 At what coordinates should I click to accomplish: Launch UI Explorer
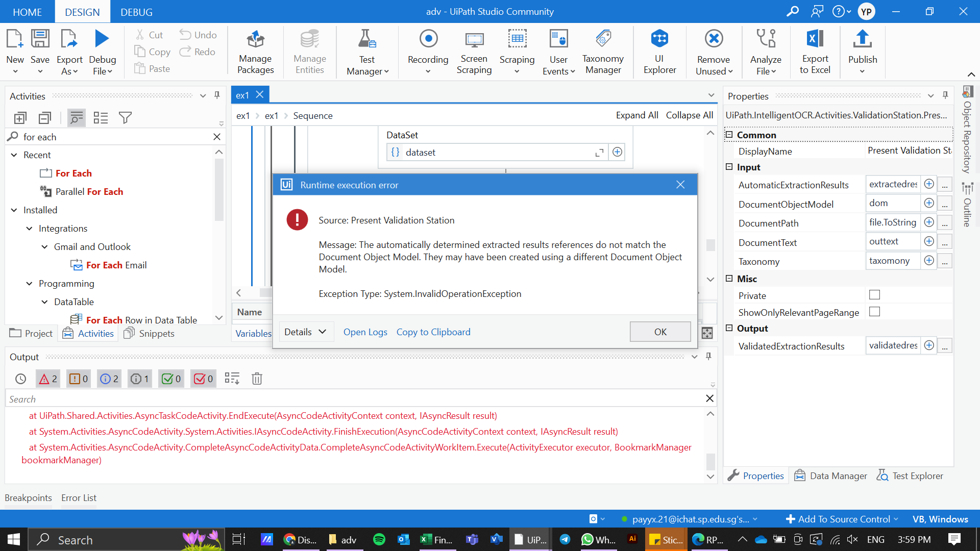click(659, 52)
